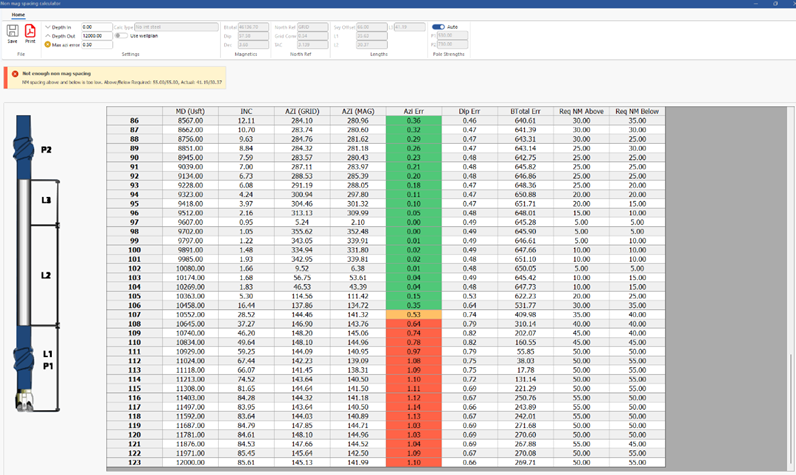Viewport: 796px width, 475px height.
Task: Click the MD (Usft) column header
Action: [x=191, y=112]
